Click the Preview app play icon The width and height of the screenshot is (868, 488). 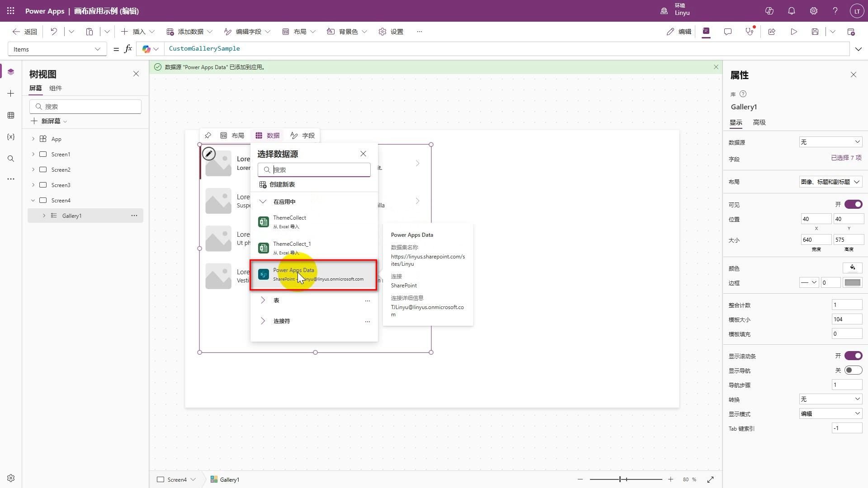click(x=794, y=32)
